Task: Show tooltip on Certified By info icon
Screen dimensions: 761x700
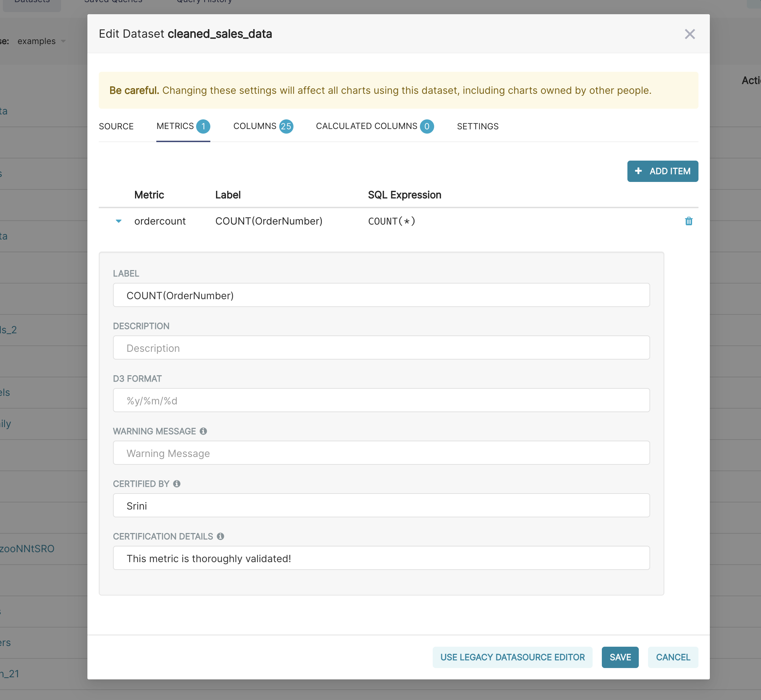Action: click(177, 484)
